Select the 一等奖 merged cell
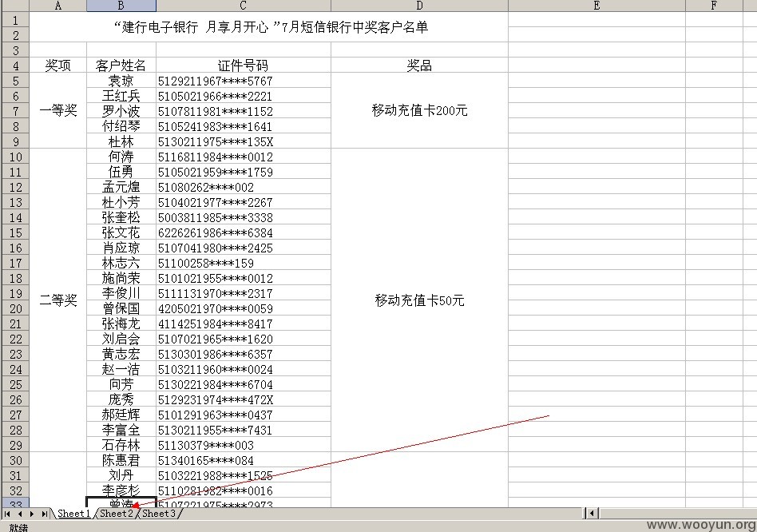 coord(58,110)
